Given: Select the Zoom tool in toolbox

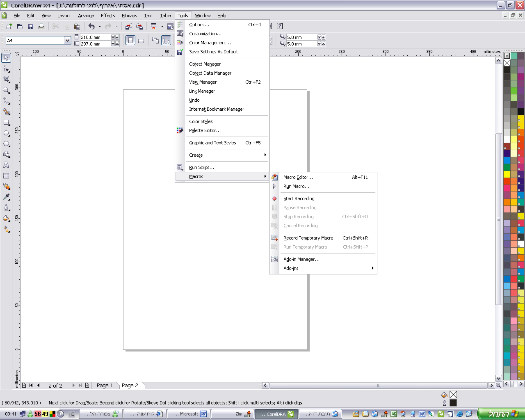Looking at the screenshot, I should point(6,90).
